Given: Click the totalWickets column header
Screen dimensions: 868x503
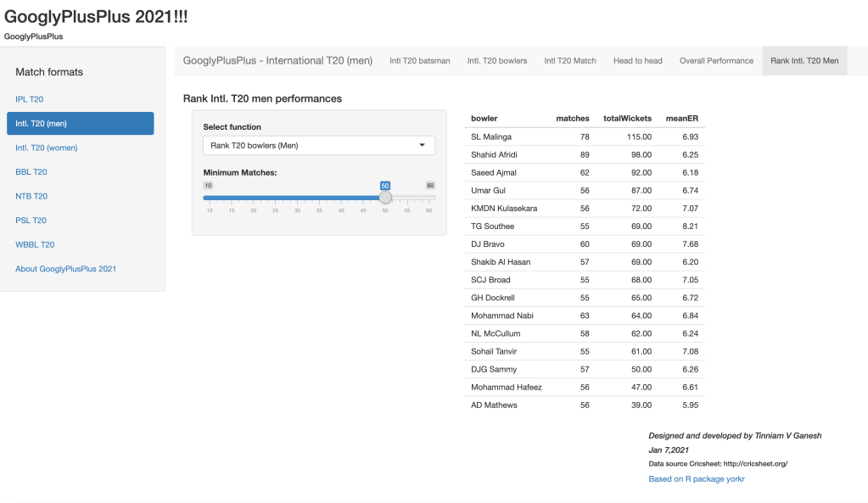Looking at the screenshot, I should 627,118.
